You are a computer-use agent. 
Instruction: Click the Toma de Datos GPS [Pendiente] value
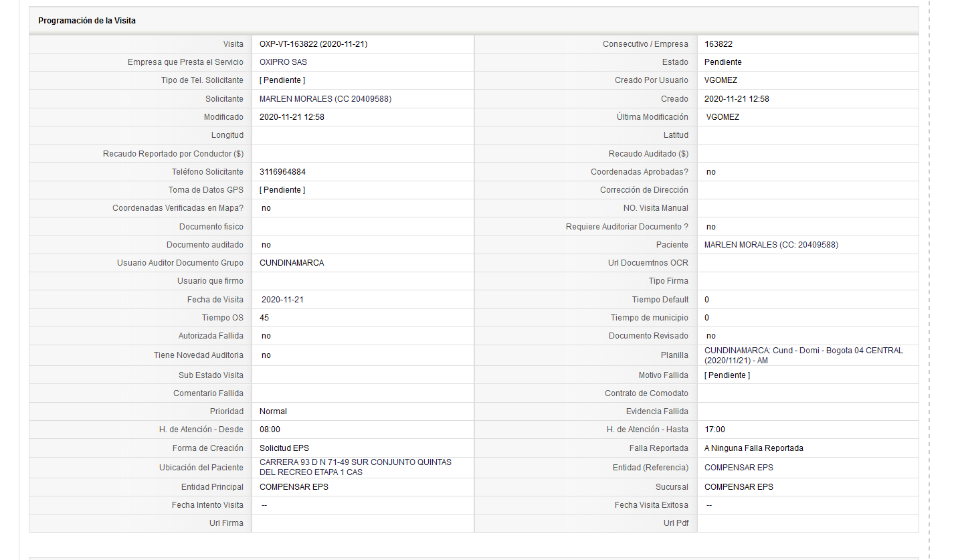(x=282, y=190)
